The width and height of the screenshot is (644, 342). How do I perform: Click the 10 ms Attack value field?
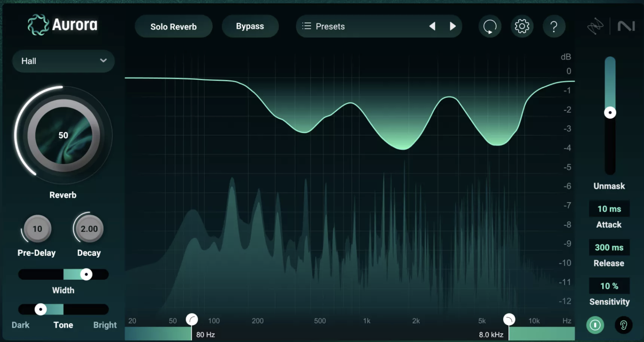pyautogui.click(x=609, y=209)
